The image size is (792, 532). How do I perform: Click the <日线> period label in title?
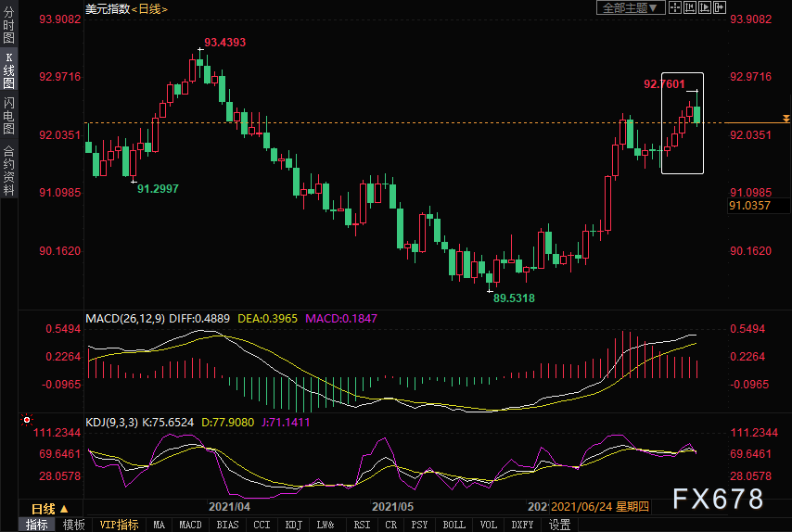click(x=149, y=8)
